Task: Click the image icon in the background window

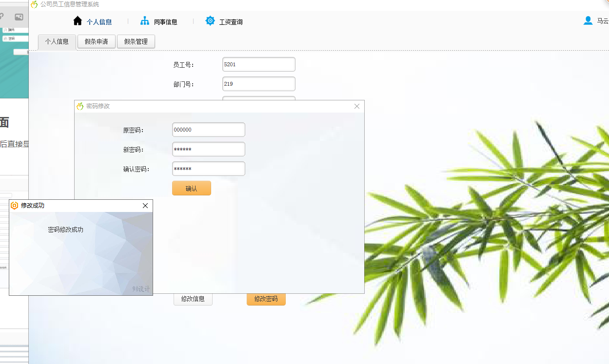Action: pos(19,17)
